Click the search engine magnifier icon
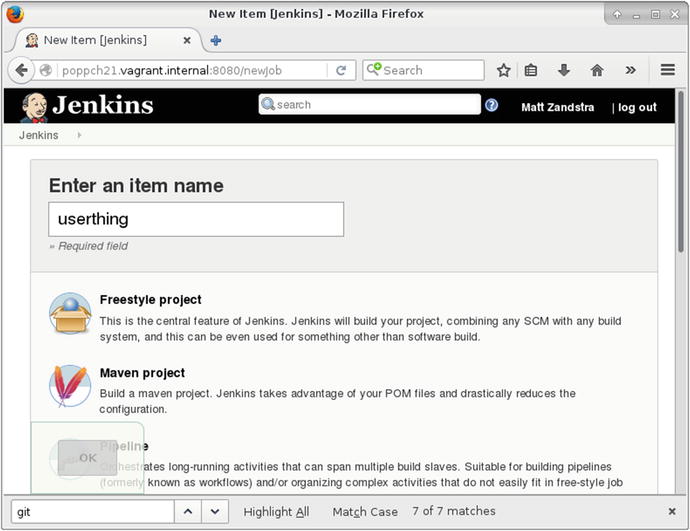 tap(374, 69)
